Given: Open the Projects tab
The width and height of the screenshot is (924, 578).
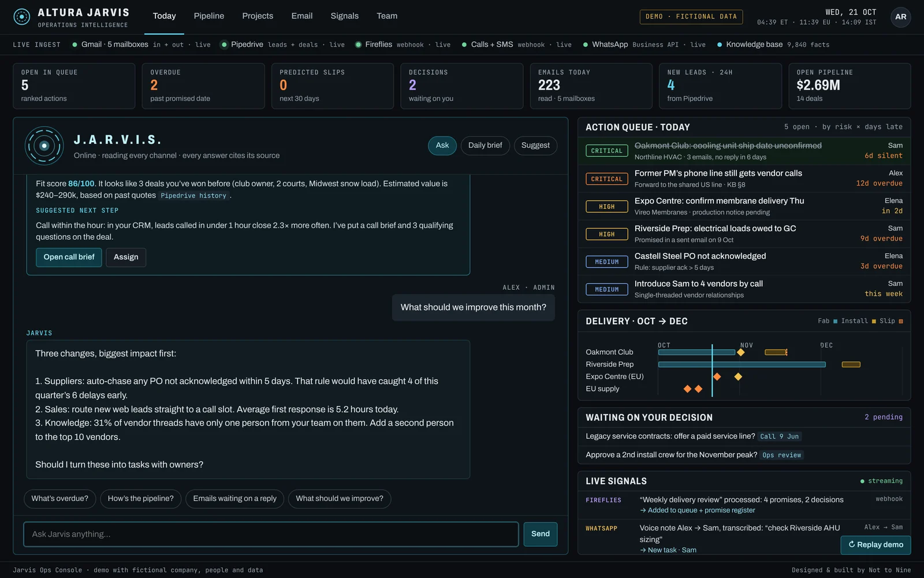Looking at the screenshot, I should 258,16.
